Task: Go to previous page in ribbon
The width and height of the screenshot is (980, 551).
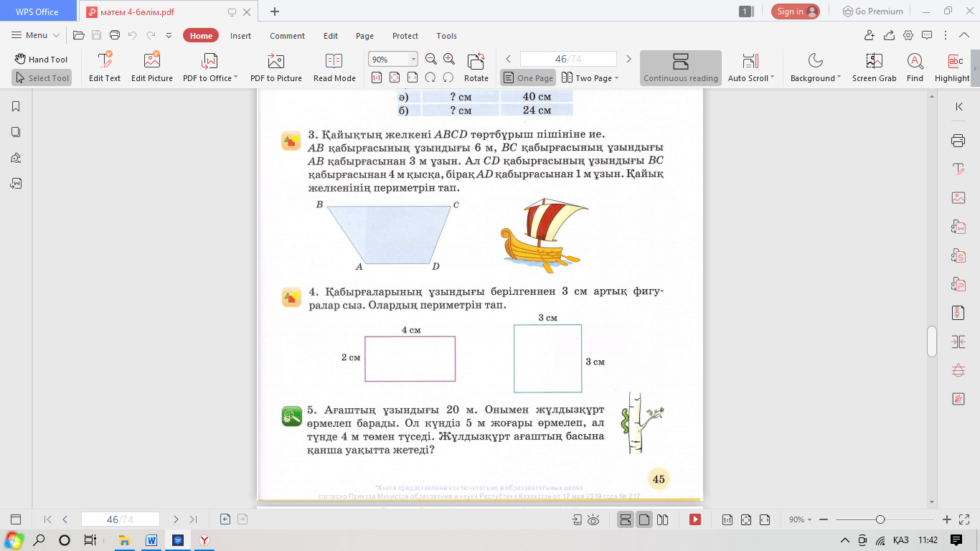Action: (x=508, y=59)
